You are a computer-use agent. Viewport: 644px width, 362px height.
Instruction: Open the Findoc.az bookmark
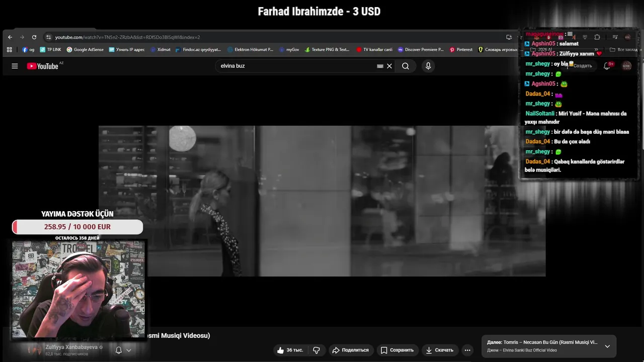pyautogui.click(x=198, y=50)
